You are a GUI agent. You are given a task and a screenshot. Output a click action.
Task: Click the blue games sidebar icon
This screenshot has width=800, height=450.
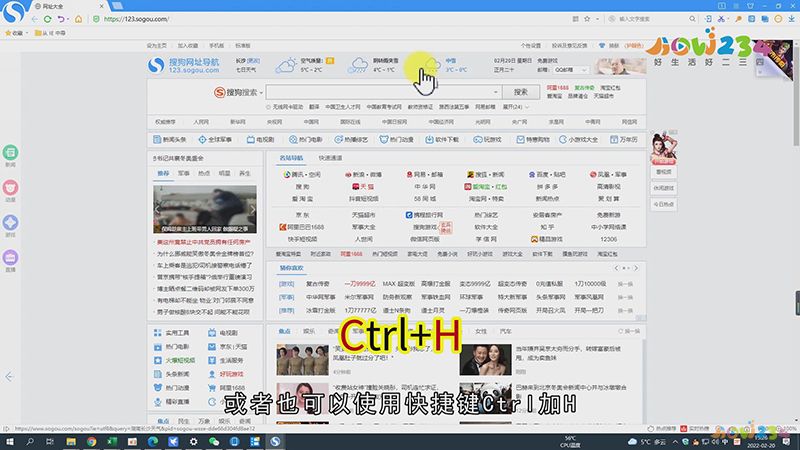pyautogui.click(x=10, y=223)
